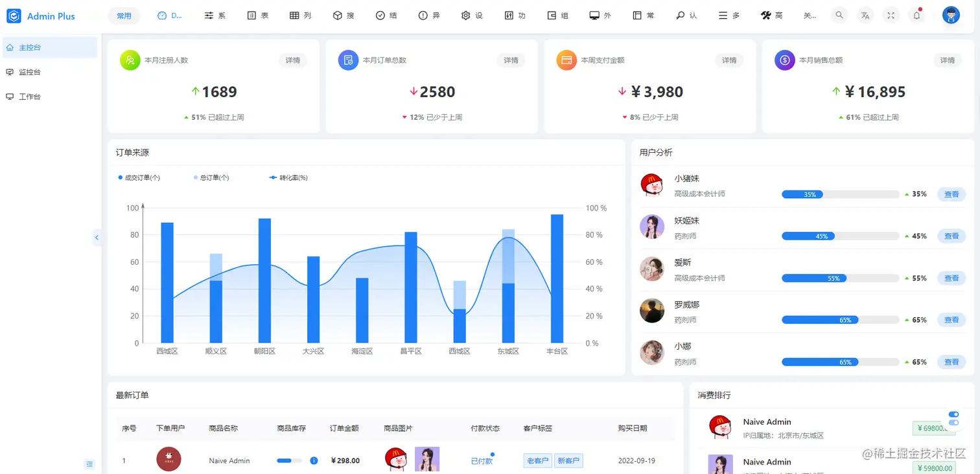Open the language translation icon
This screenshot has width=980, height=474.
click(x=865, y=16)
